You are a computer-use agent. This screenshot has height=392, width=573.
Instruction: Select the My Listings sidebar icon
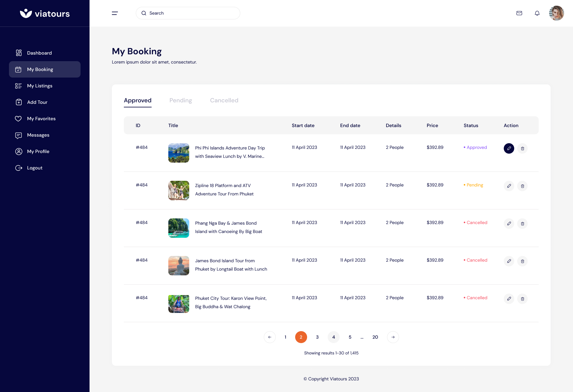click(19, 86)
